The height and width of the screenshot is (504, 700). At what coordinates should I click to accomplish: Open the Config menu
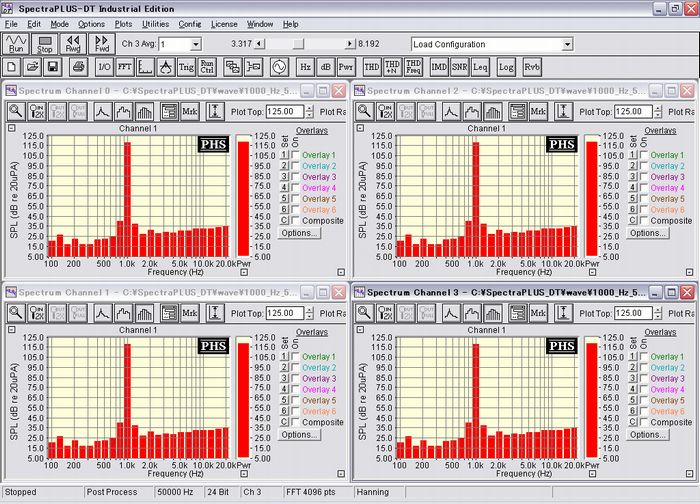click(190, 23)
